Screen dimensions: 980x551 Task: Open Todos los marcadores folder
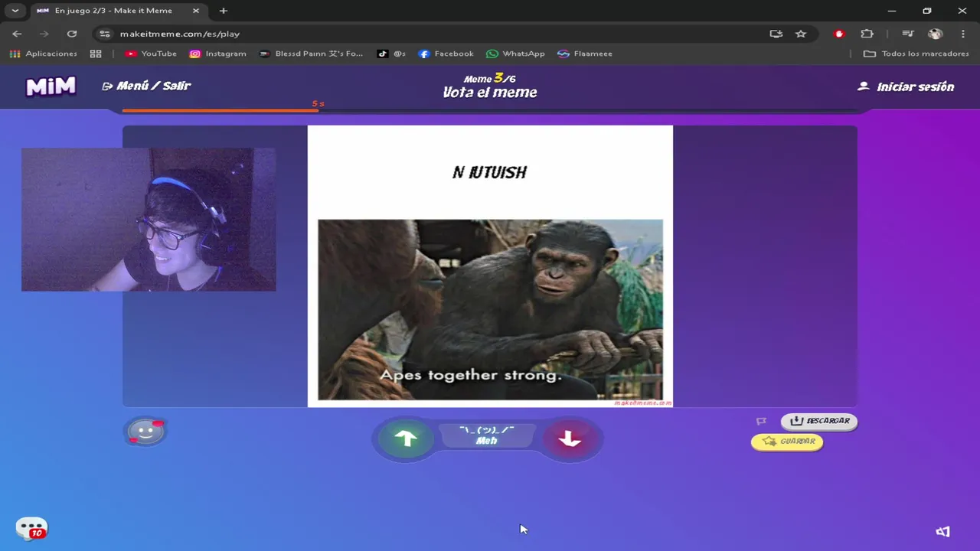[x=916, y=54]
